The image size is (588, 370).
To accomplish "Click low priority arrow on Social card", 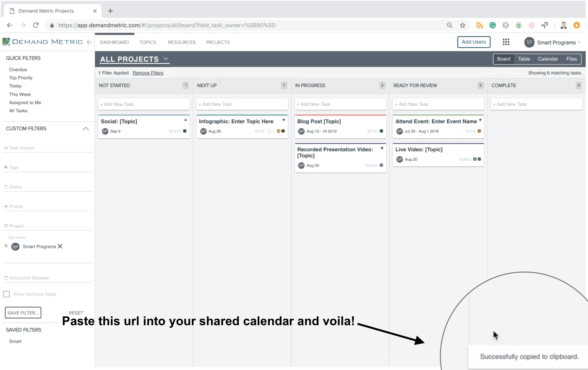I will coord(186,120).
